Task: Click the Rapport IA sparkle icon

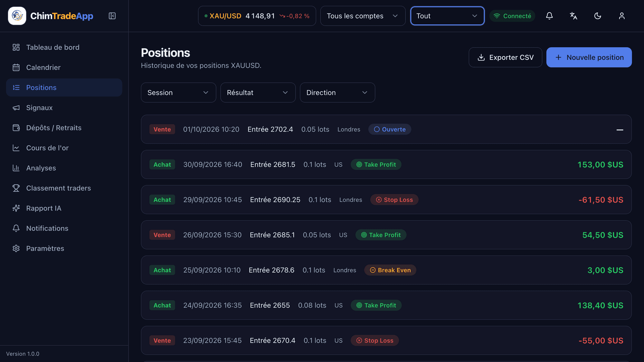Action: click(16, 208)
